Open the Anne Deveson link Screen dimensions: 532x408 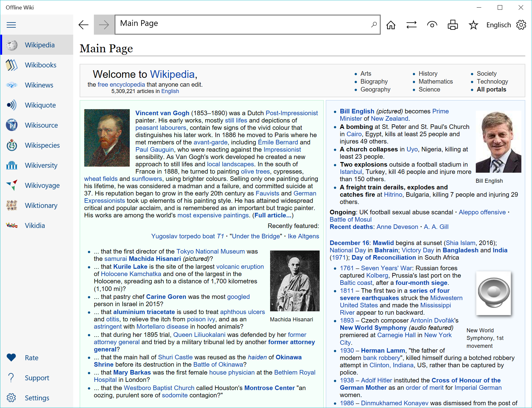click(x=397, y=227)
